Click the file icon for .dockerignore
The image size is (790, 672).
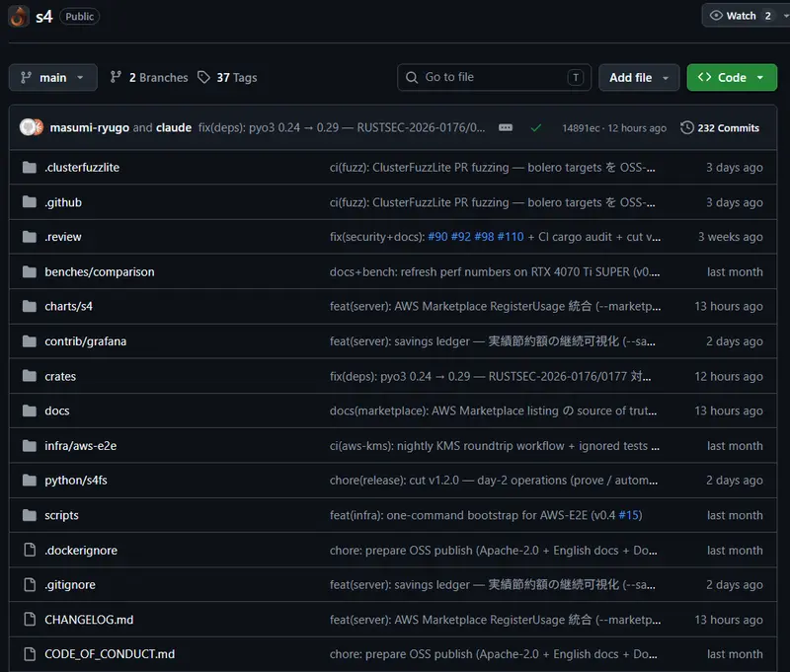pos(30,551)
